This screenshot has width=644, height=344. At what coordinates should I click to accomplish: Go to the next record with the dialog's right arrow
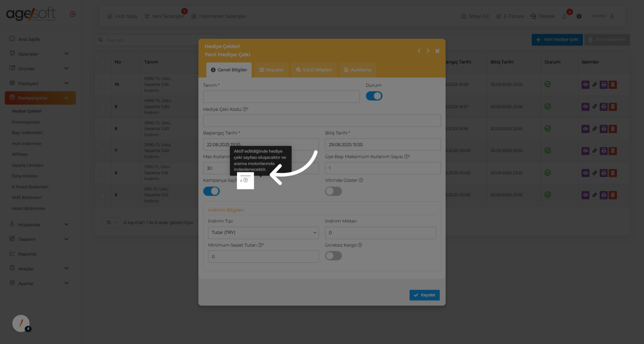pos(428,51)
